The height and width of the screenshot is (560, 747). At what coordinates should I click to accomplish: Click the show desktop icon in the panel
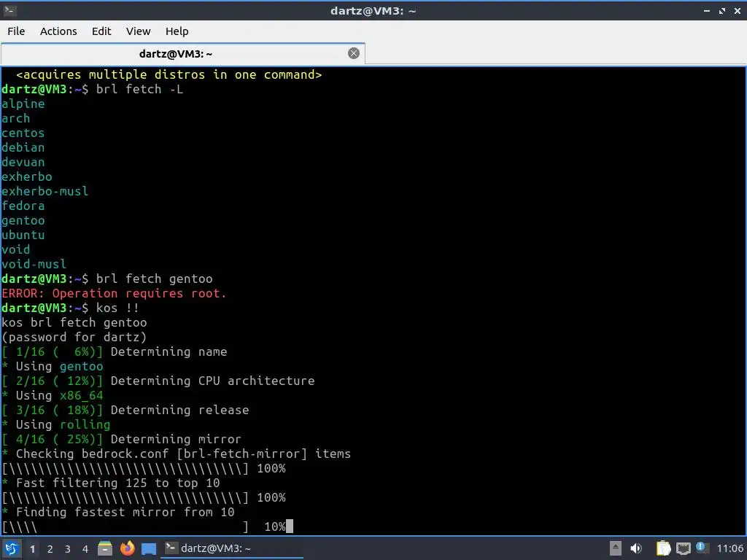click(149, 548)
